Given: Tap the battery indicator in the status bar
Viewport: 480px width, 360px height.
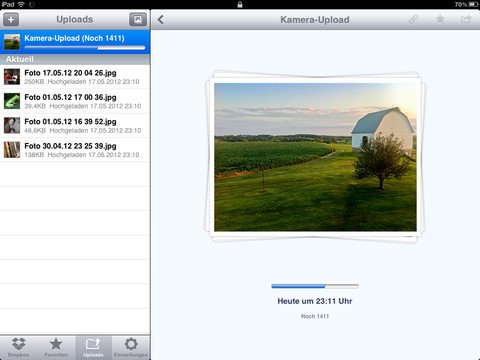Looking at the screenshot, I should 474,4.
